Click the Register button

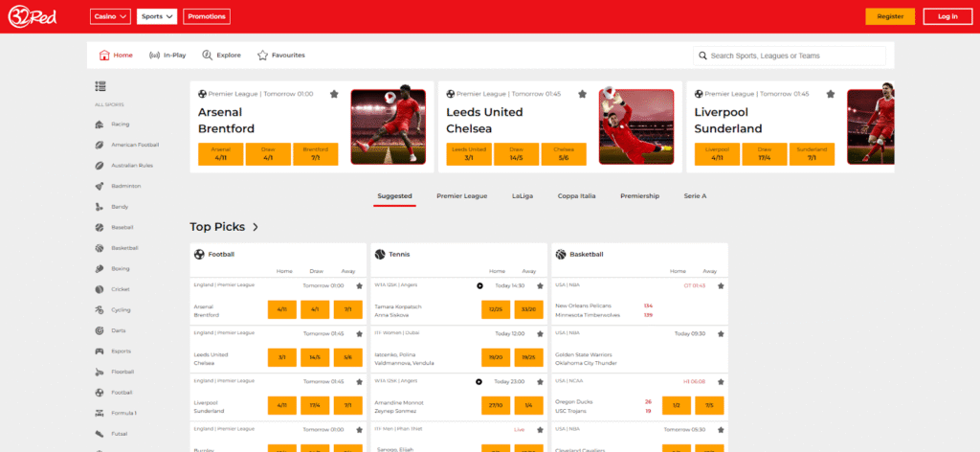(x=890, y=16)
